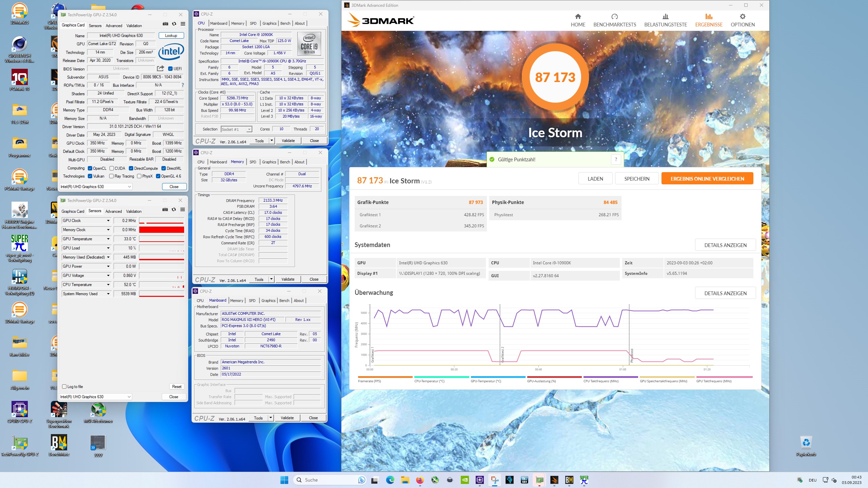
Task: Enable Log to file in GPU-Z Sensors
Action: [x=64, y=386]
